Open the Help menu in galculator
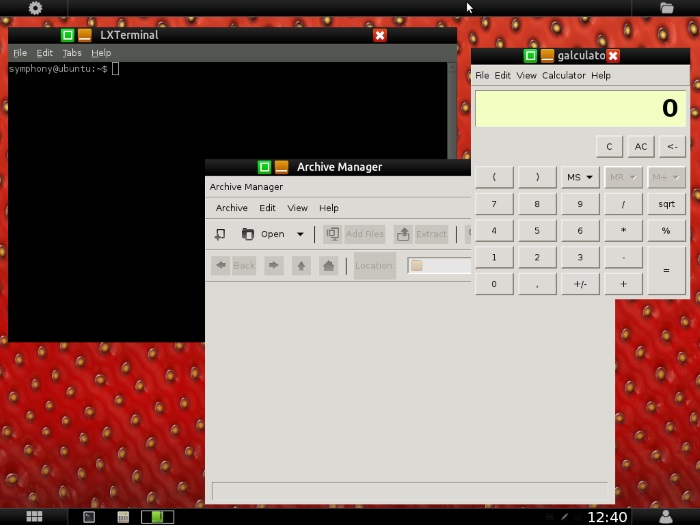This screenshot has height=525, width=700. [601, 75]
